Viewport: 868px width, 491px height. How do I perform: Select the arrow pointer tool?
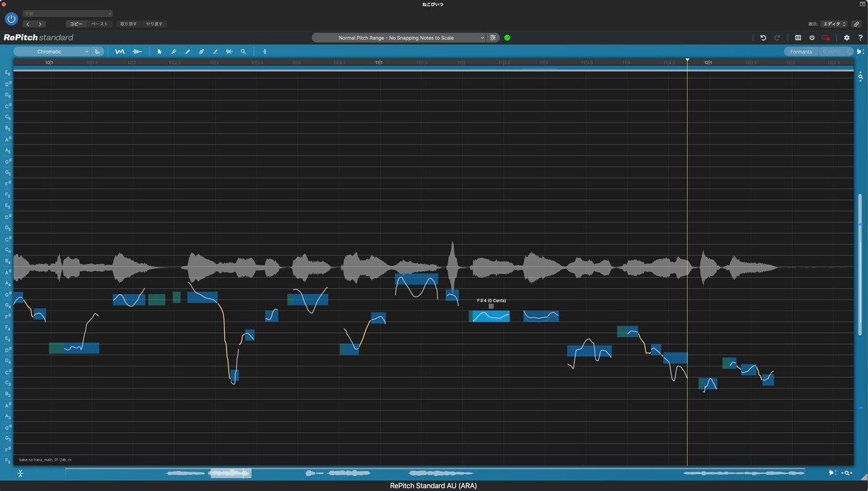(x=159, y=51)
